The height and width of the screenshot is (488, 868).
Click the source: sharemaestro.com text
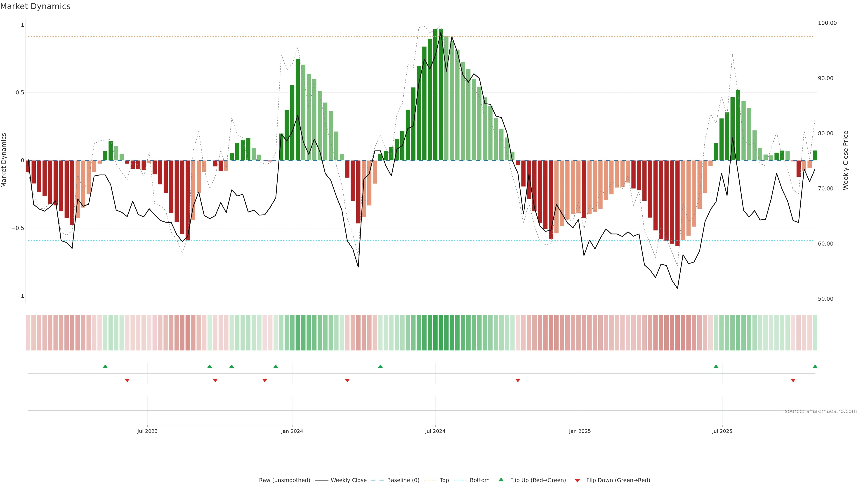(x=821, y=411)
